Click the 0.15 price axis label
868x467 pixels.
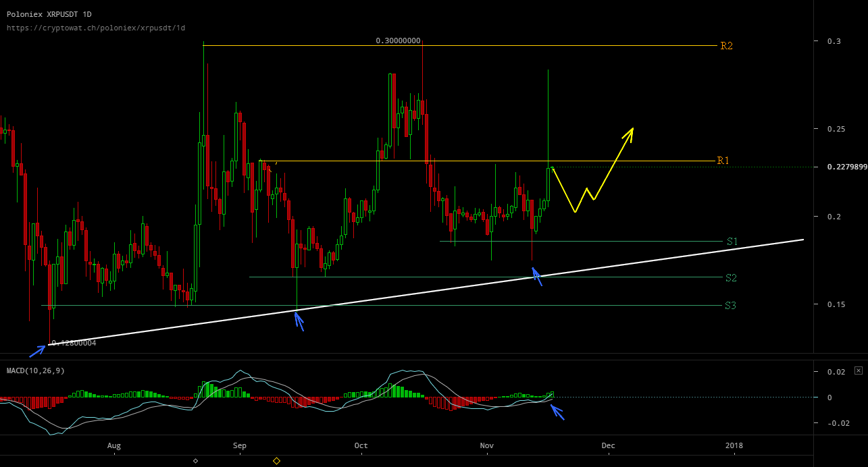(x=836, y=304)
